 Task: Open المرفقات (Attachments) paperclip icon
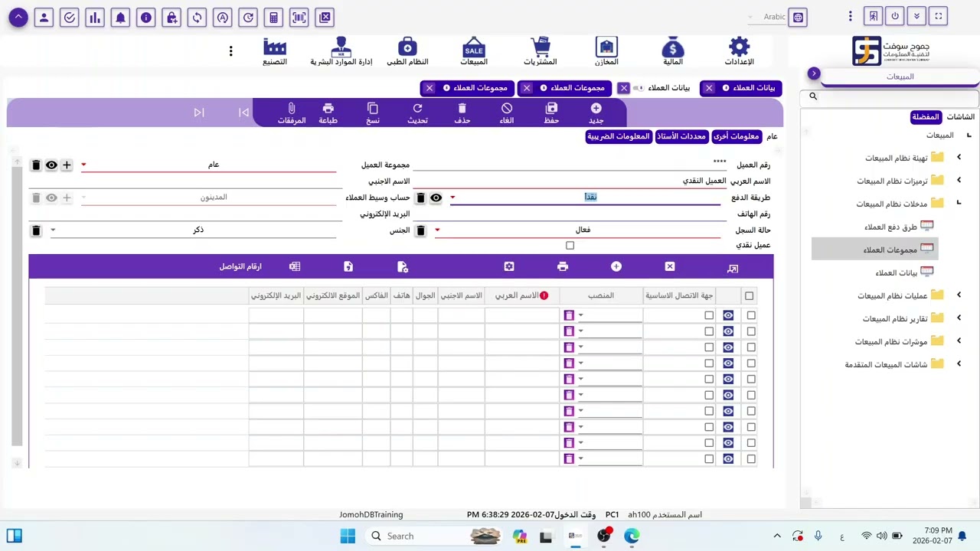[292, 109]
